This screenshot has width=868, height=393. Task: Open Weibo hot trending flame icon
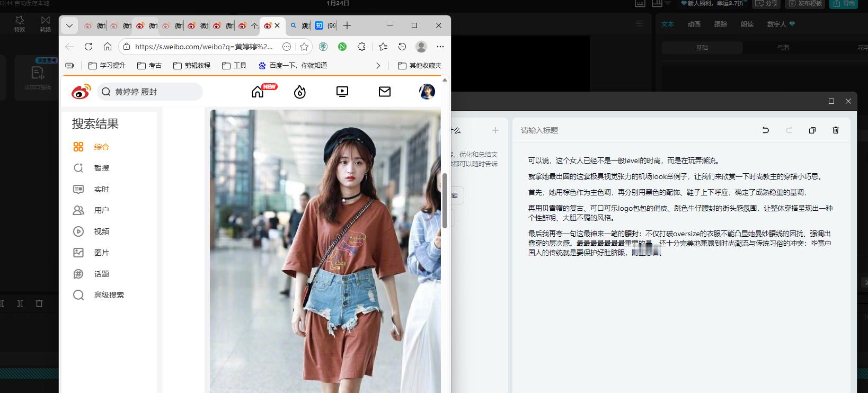[x=300, y=92]
